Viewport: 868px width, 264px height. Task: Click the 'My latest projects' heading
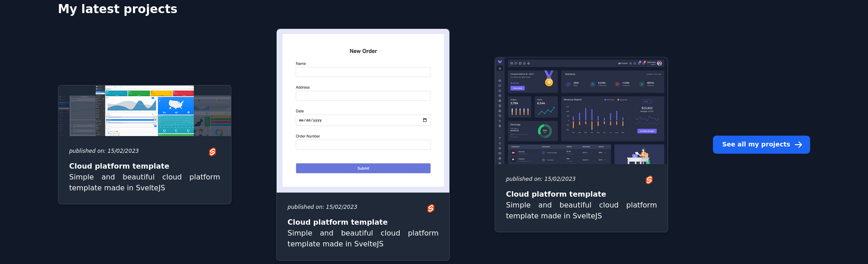click(x=118, y=9)
